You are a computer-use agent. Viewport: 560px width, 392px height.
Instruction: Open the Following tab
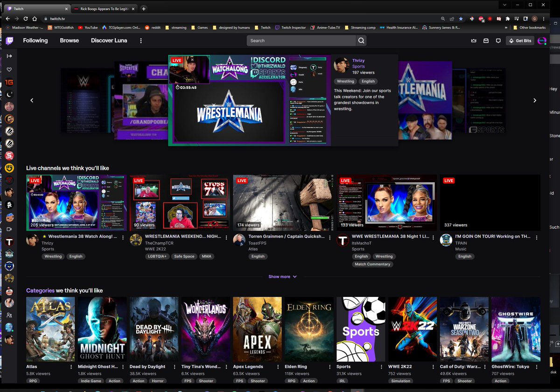point(35,41)
